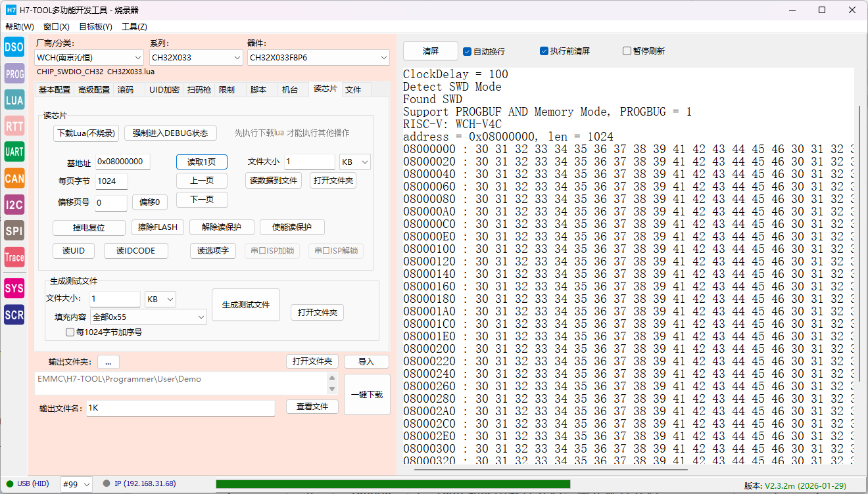
Task: Switch to the UID加密 tab
Action: [164, 90]
